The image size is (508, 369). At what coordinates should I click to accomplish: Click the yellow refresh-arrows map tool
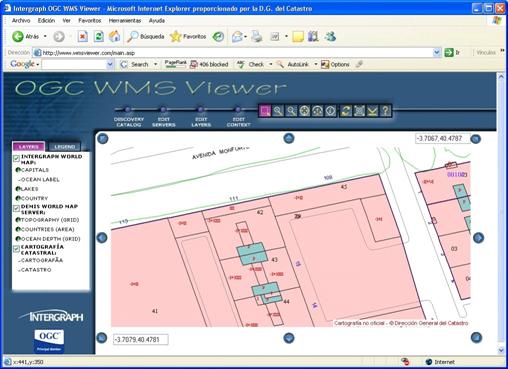[x=346, y=111]
